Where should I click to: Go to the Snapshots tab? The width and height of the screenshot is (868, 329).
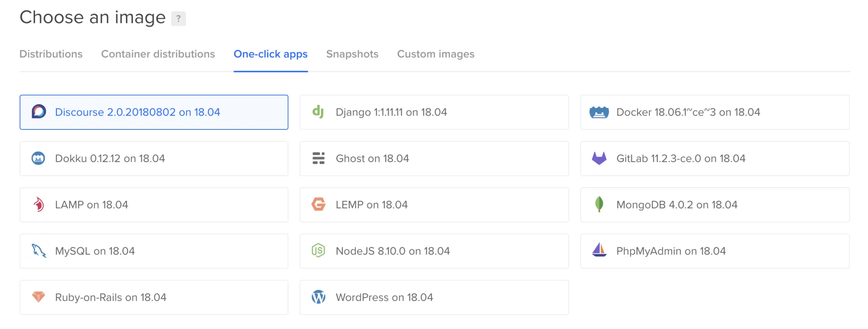pyautogui.click(x=352, y=54)
